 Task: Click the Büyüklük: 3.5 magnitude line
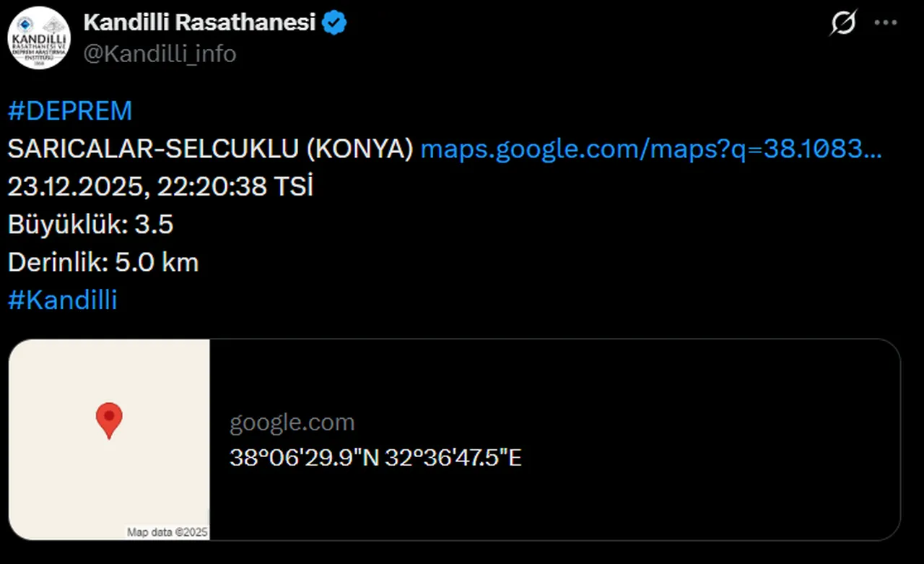pyautogui.click(x=90, y=225)
